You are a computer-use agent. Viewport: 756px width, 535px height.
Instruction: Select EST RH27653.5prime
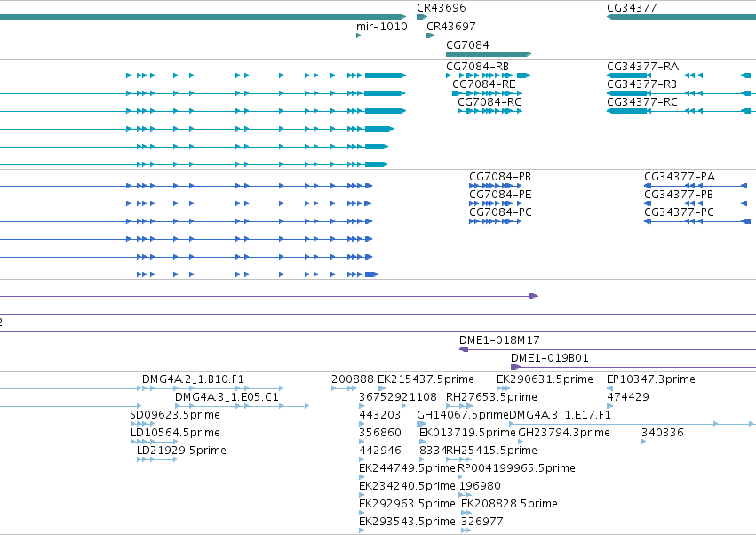coord(491,397)
